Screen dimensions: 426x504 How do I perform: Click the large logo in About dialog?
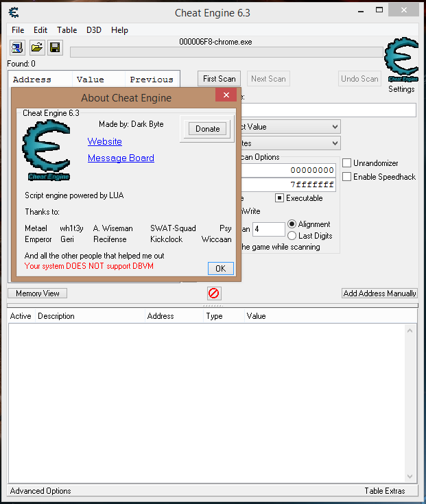[46, 150]
